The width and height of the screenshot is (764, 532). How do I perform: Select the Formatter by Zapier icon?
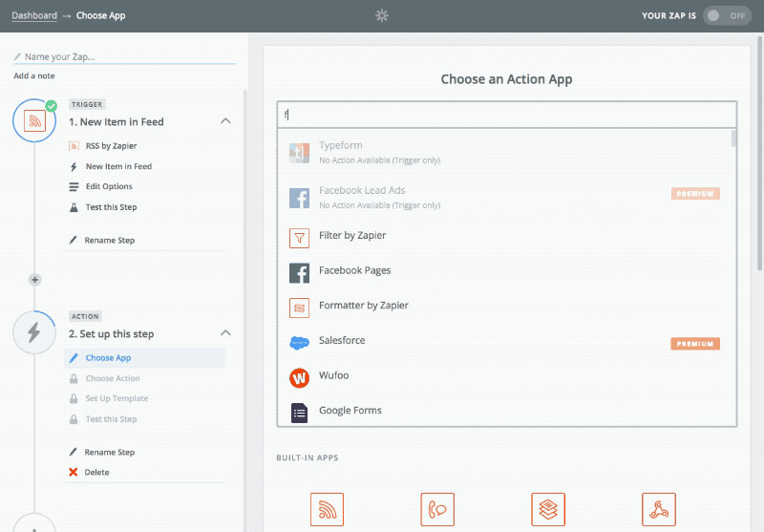[x=299, y=308]
